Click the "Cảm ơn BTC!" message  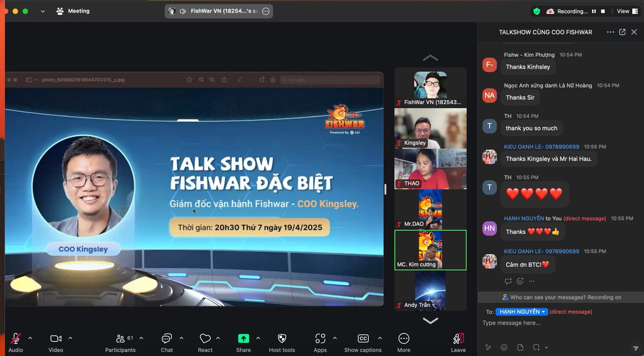tap(528, 264)
